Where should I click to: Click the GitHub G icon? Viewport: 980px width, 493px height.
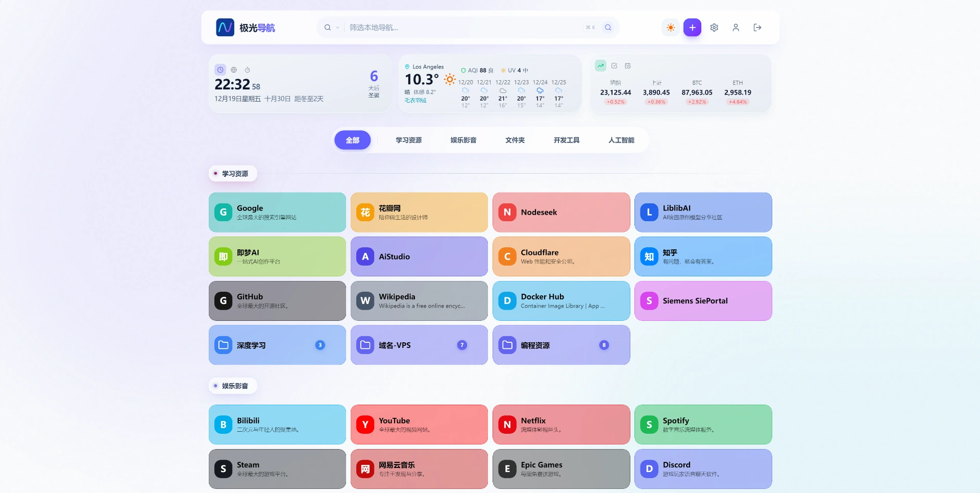[223, 301]
